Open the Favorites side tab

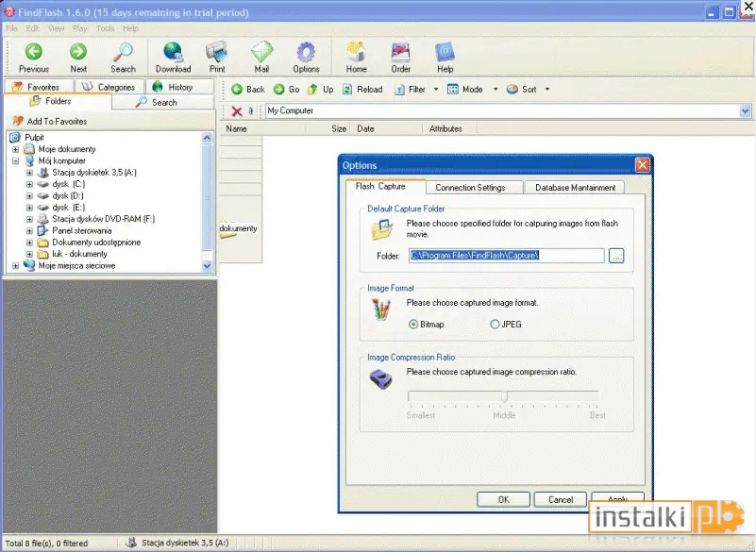pyautogui.click(x=39, y=87)
